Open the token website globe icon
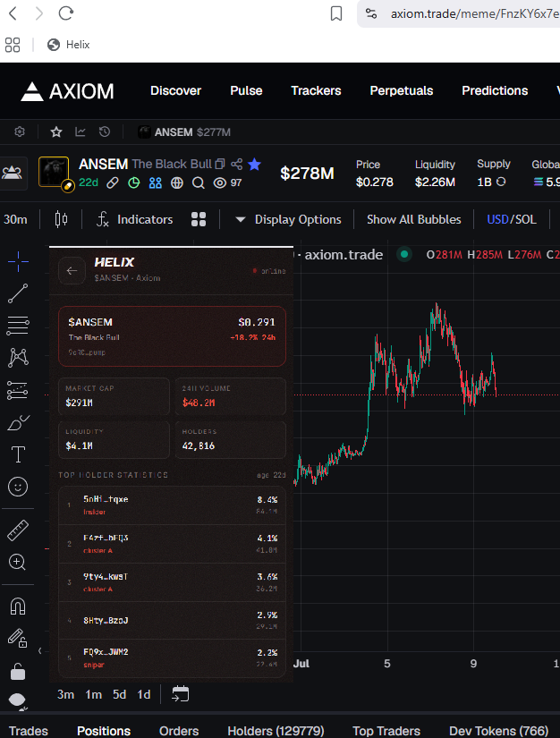This screenshot has height=738, width=560. coord(177,182)
